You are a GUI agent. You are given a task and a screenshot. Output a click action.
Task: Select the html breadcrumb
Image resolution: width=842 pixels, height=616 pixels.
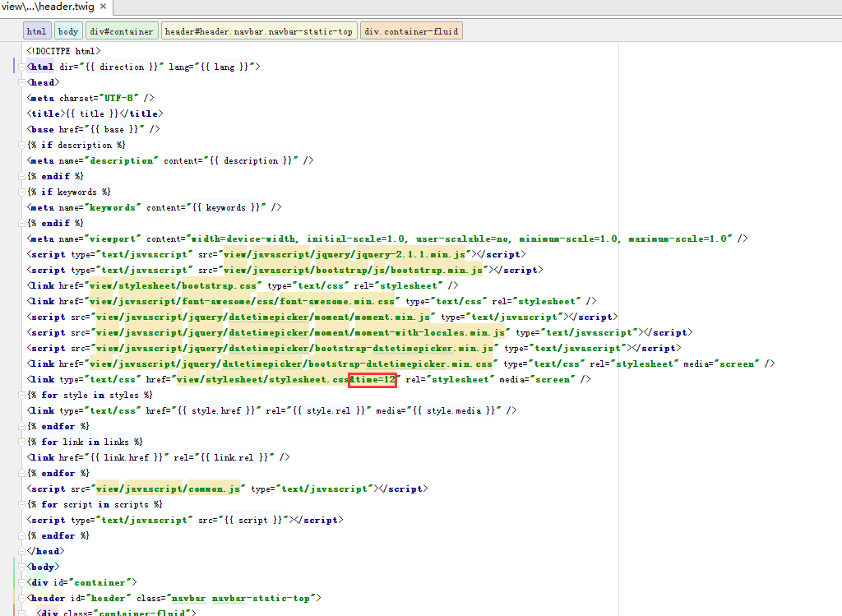click(37, 31)
